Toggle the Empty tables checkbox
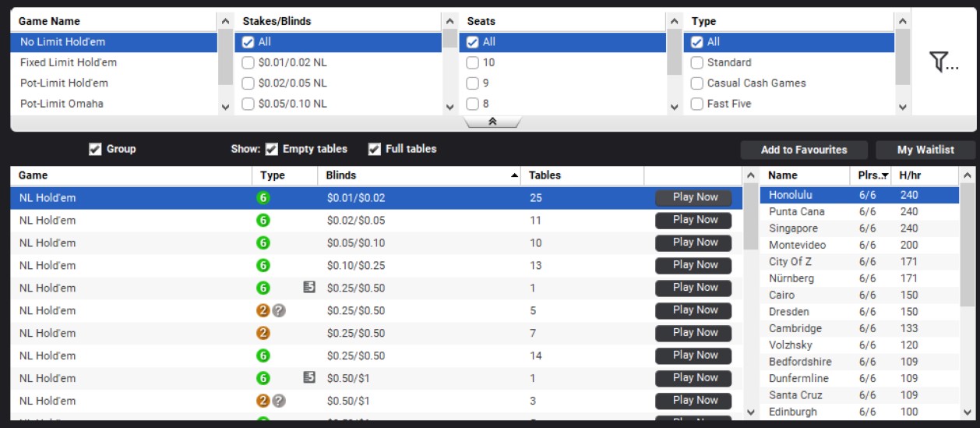Viewport: 980px width, 428px height. [272, 149]
